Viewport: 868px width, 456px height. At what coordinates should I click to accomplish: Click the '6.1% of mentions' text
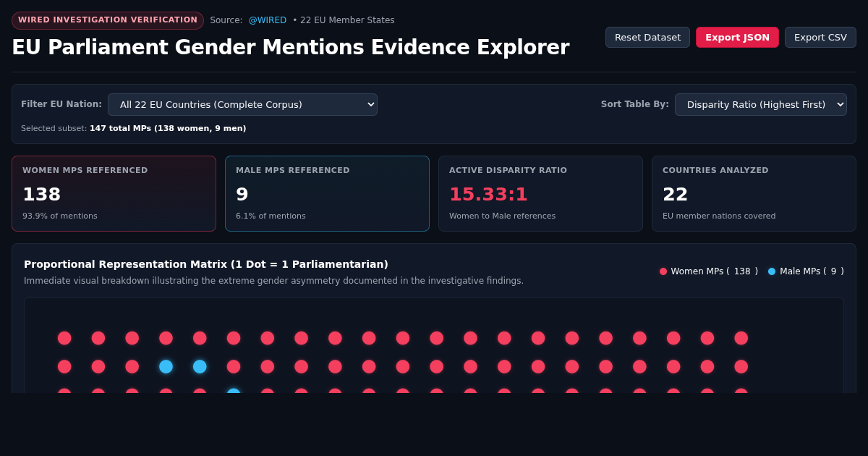click(271, 216)
